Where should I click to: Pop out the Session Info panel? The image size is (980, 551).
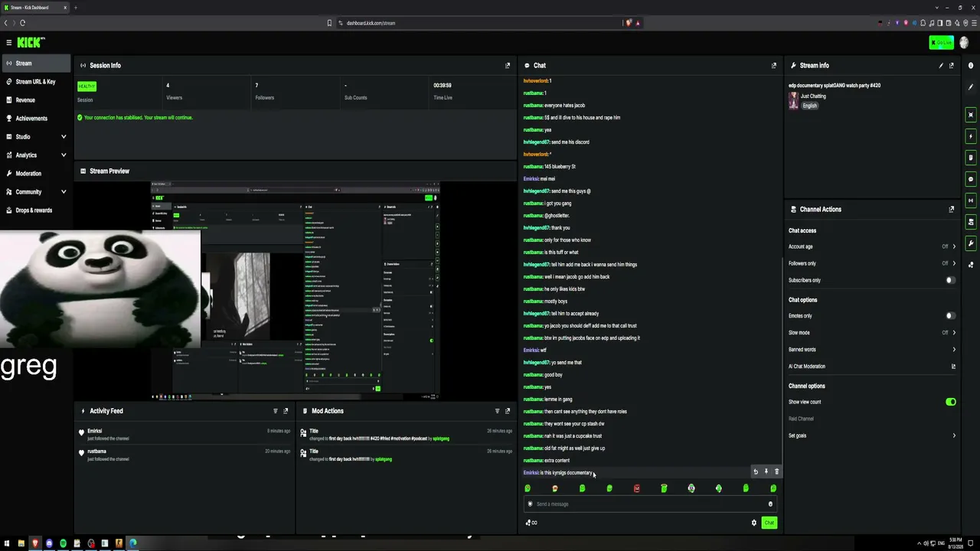tap(507, 66)
